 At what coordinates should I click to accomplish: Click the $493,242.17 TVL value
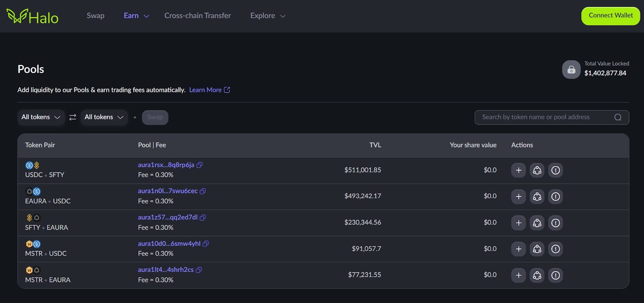[x=363, y=196]
